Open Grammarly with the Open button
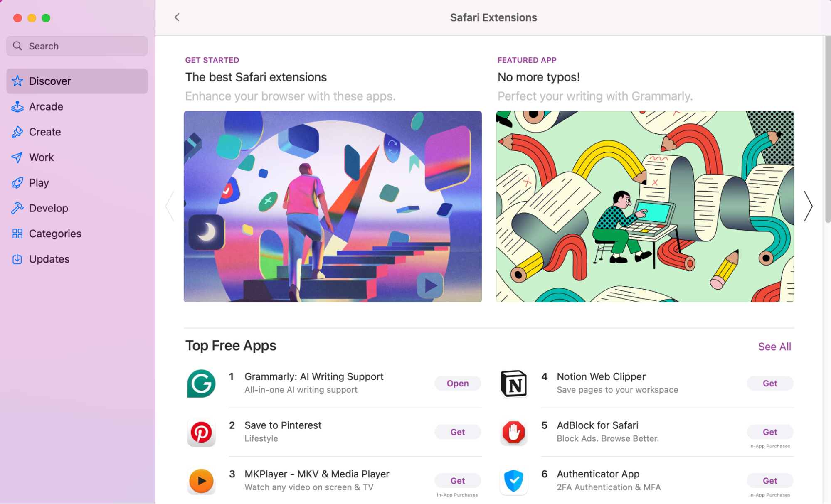Image resolution: width=831 pixels, height=504 pixels. [x=457, y=383]
